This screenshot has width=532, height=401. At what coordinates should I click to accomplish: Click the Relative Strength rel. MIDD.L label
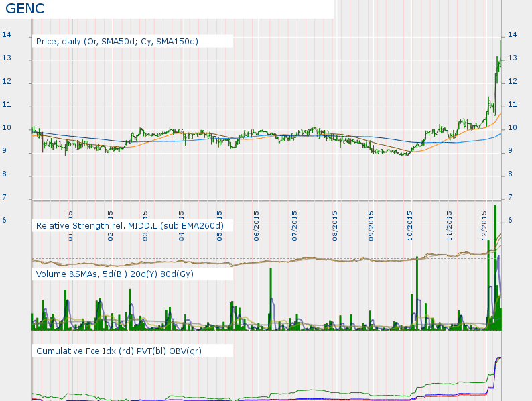pyautogui.click(x=129, y=226)
